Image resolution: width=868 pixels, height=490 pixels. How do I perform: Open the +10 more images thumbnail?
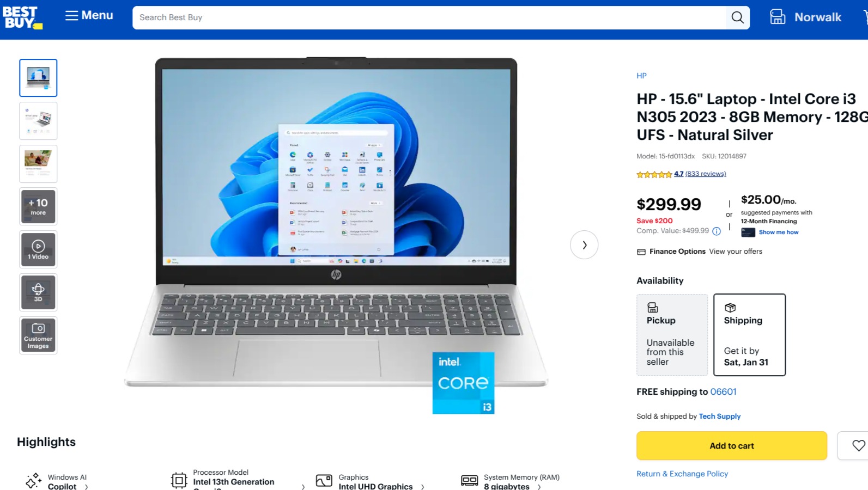38,206
